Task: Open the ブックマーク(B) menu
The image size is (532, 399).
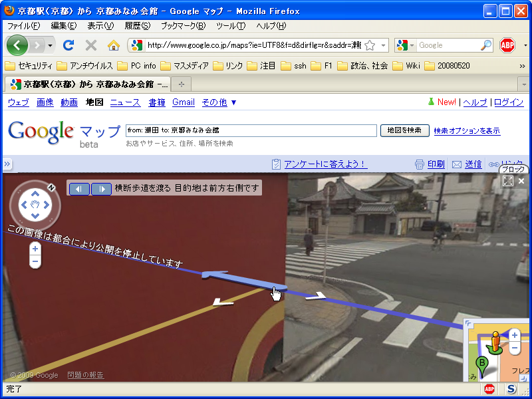Action: click(184, 26)
